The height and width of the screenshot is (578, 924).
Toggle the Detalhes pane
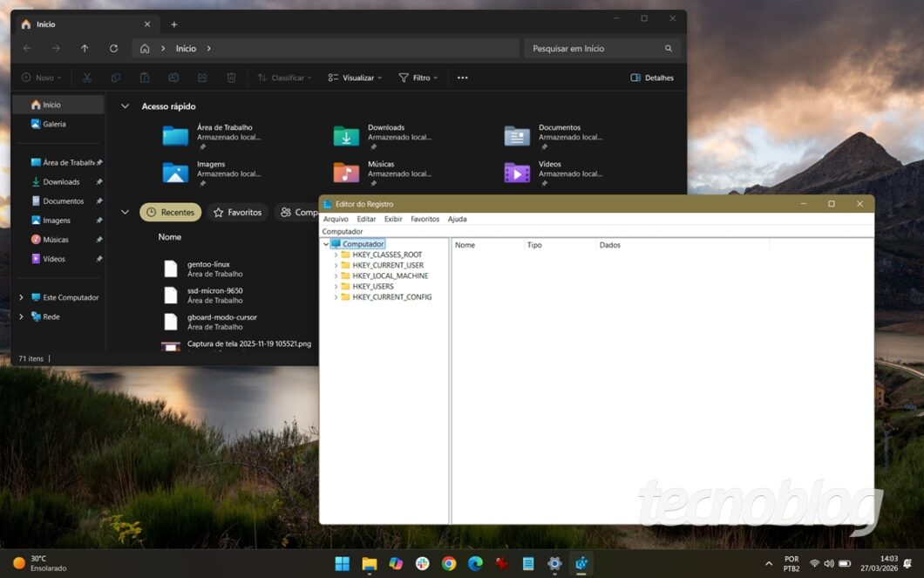pyautogui.click(x=650, y=78)
